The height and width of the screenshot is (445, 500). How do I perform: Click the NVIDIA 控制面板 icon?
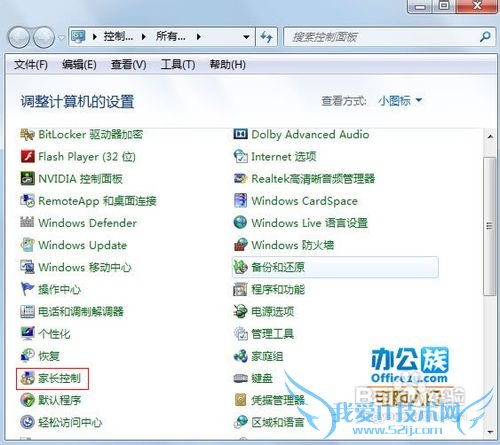(x=27, y=178)
